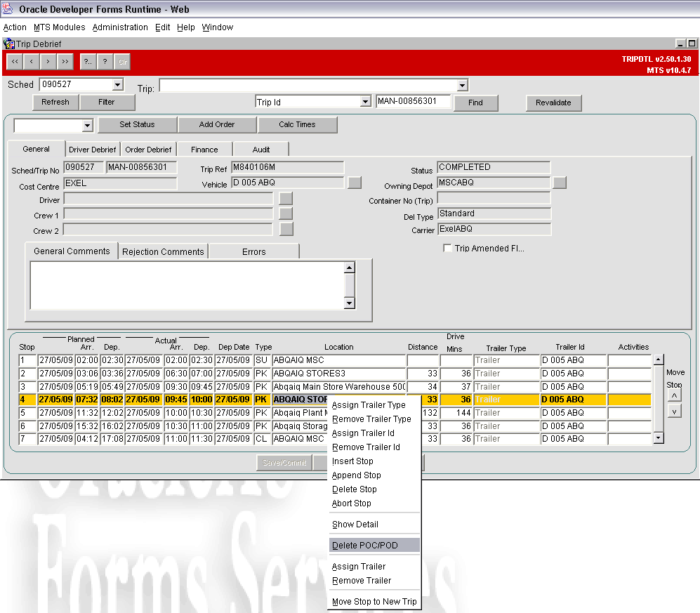Click the last record '>>' toolbar button

click(65, 62)
